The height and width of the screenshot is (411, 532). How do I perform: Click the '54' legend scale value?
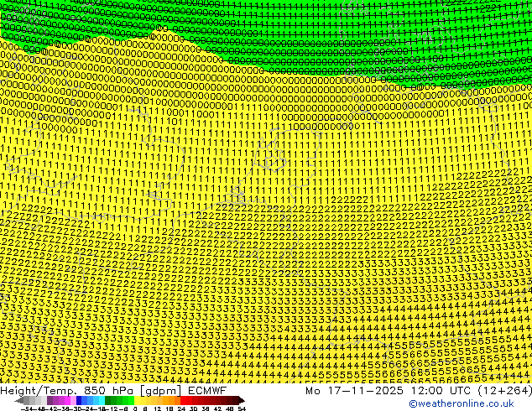point(242,408)
